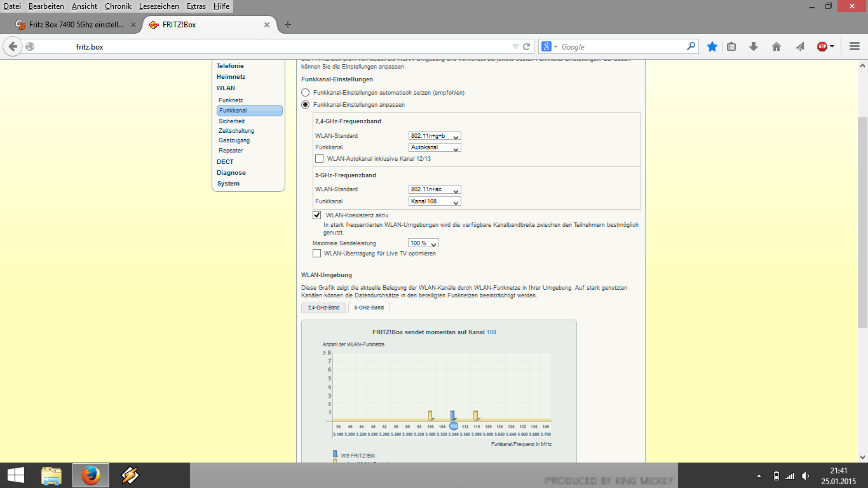The width and height of the screenshot is (868, 488).
Task: Open the Winamp taskbar icon
Action: (x=130, y=475)
